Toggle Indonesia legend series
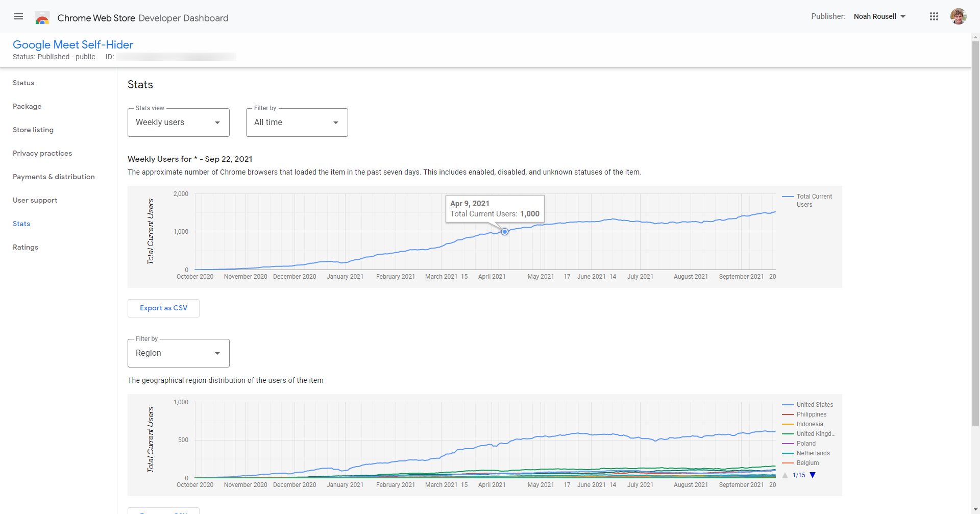This screenshot has width=980, height=514. tap(803, 424)
